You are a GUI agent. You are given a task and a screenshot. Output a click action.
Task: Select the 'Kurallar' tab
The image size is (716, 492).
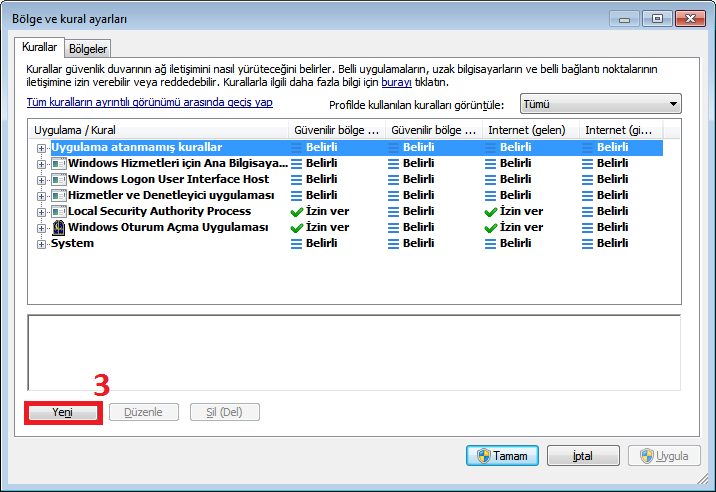[x=39, y=47]
